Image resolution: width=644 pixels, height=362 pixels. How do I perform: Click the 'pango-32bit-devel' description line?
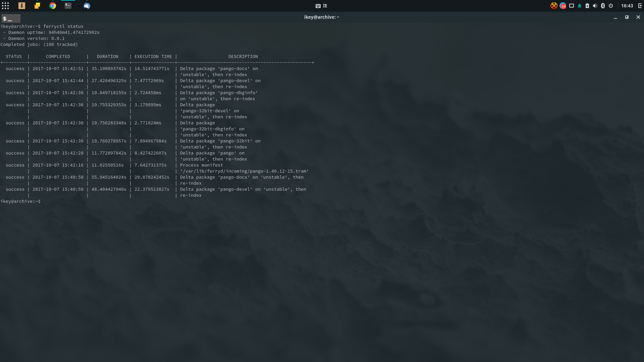pyautogui.click(x=210, y=111)
